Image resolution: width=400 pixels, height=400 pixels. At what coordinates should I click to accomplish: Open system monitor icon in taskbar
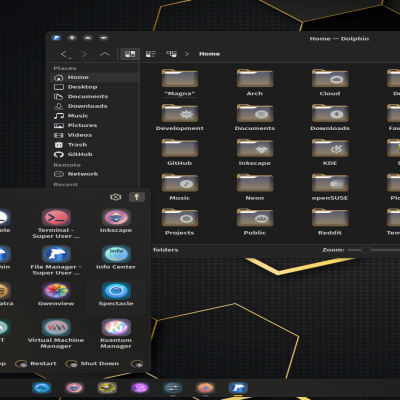click(42, 388)
